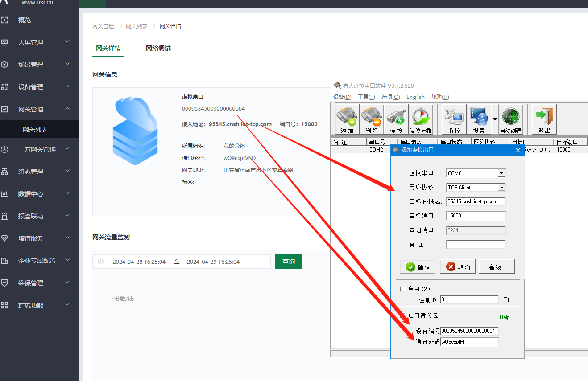
Task: Click the empty 备注 input field
Action: (476, 244)
